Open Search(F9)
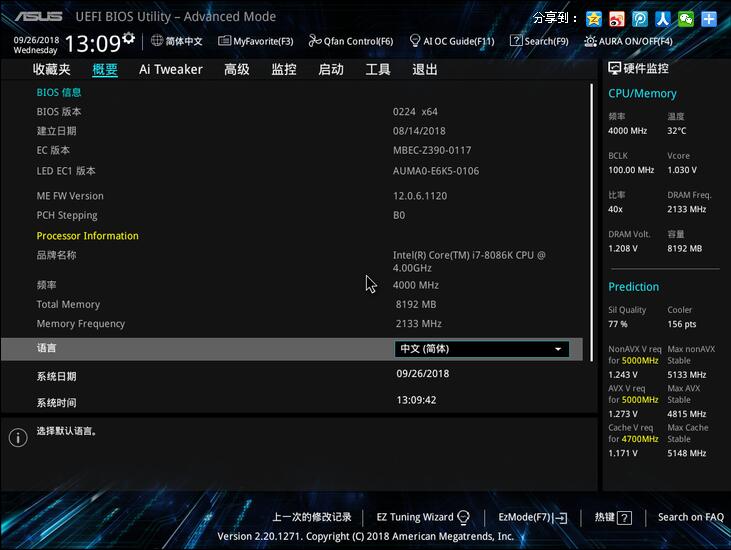Viewport: 731px width, 550px height. (539, 41)
